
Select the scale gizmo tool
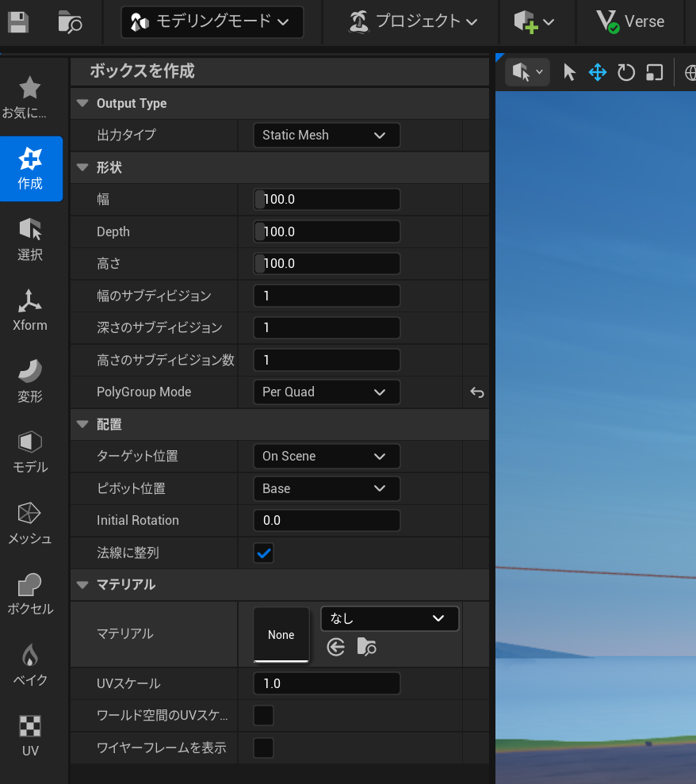(x=654, y=73)
